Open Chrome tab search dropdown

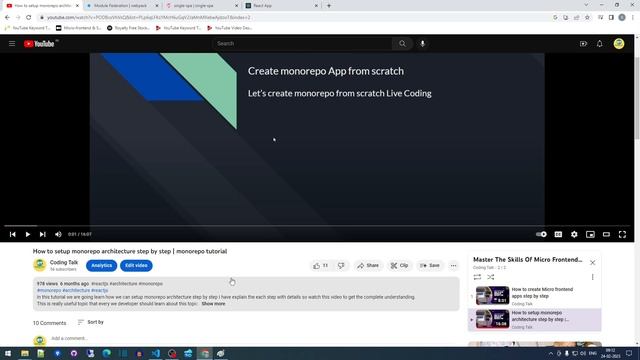tap(587, 5)
